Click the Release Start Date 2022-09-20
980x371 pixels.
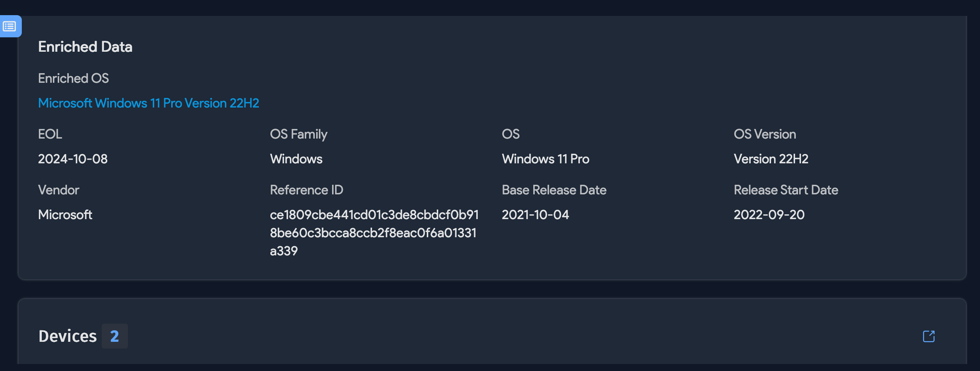(x=769, y=214)
